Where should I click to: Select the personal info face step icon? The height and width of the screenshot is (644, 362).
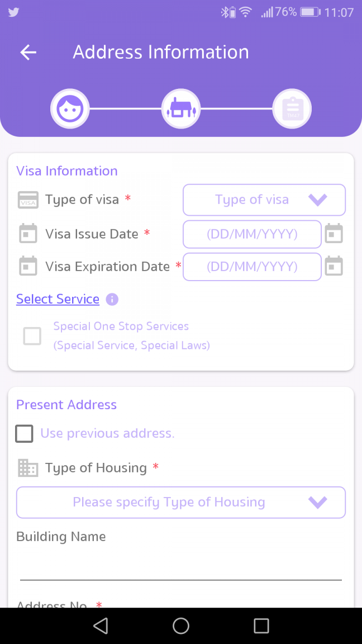click(70, 109)
